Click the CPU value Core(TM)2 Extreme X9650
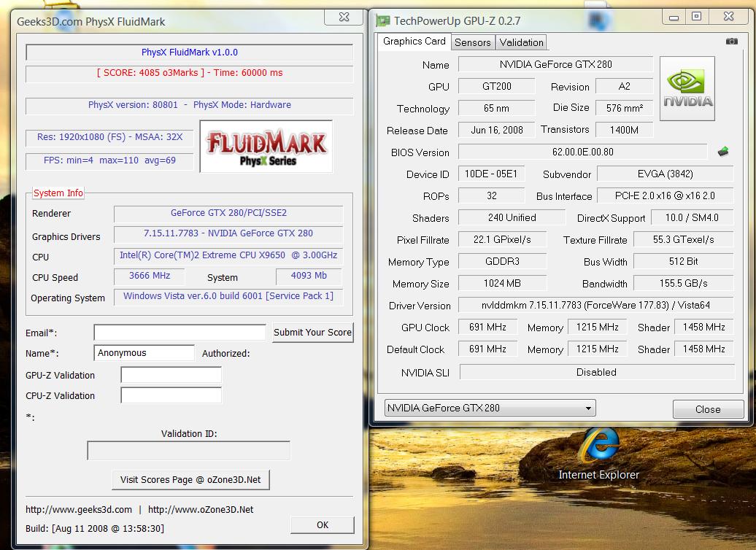 click(x=228, y=255)
